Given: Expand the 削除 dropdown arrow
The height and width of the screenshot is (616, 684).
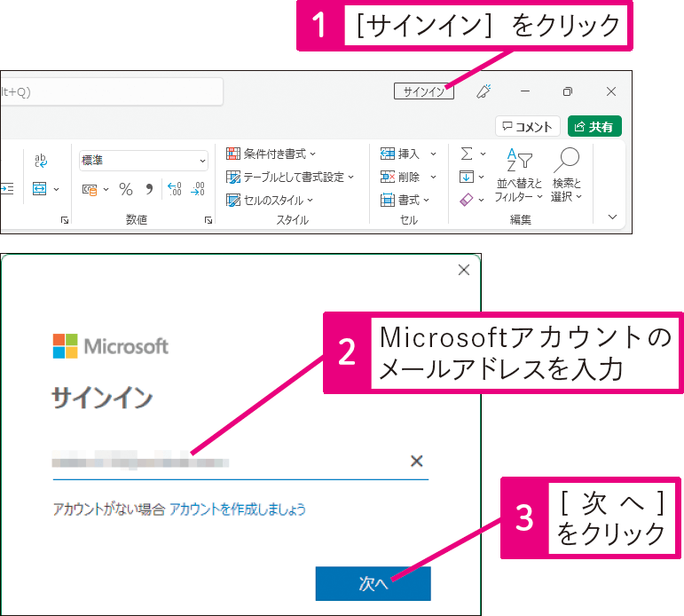Looking at the screenshot, I should pyautogui.click(x=433, y=177).
